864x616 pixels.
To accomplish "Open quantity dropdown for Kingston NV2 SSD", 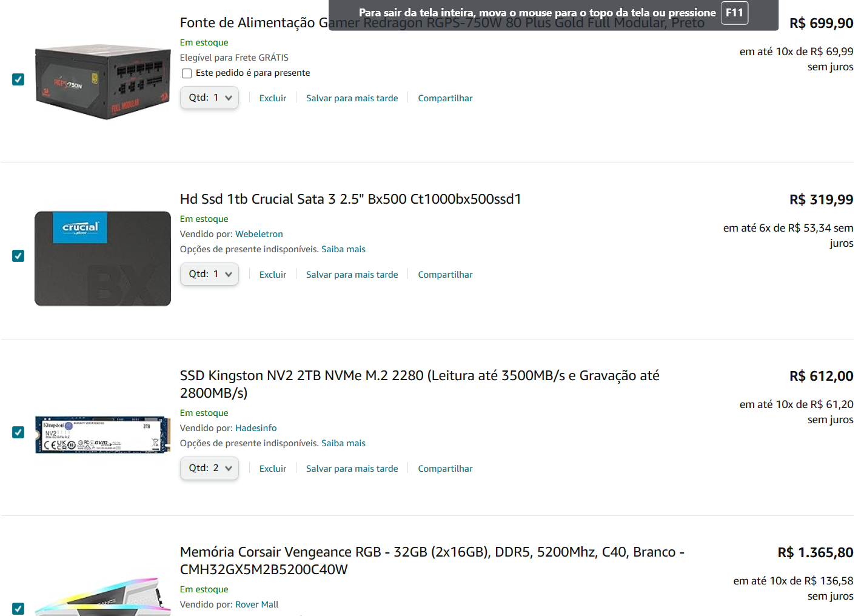I will coord(209,468).
